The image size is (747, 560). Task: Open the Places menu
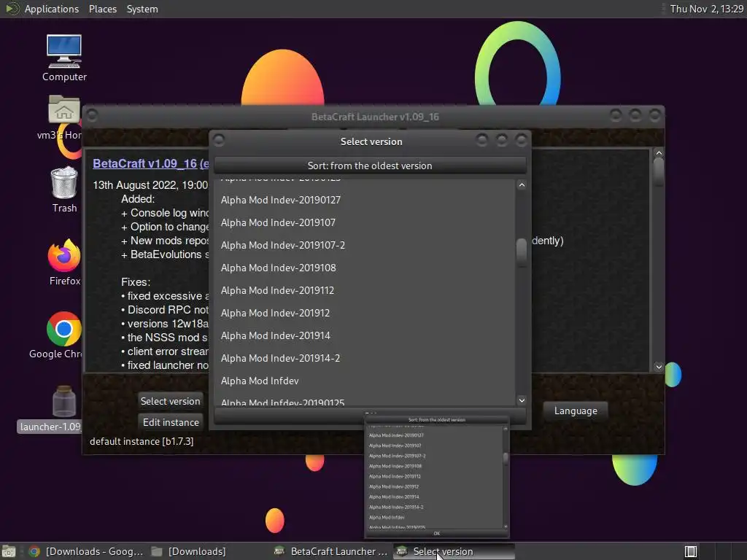(x=102, y=9)
